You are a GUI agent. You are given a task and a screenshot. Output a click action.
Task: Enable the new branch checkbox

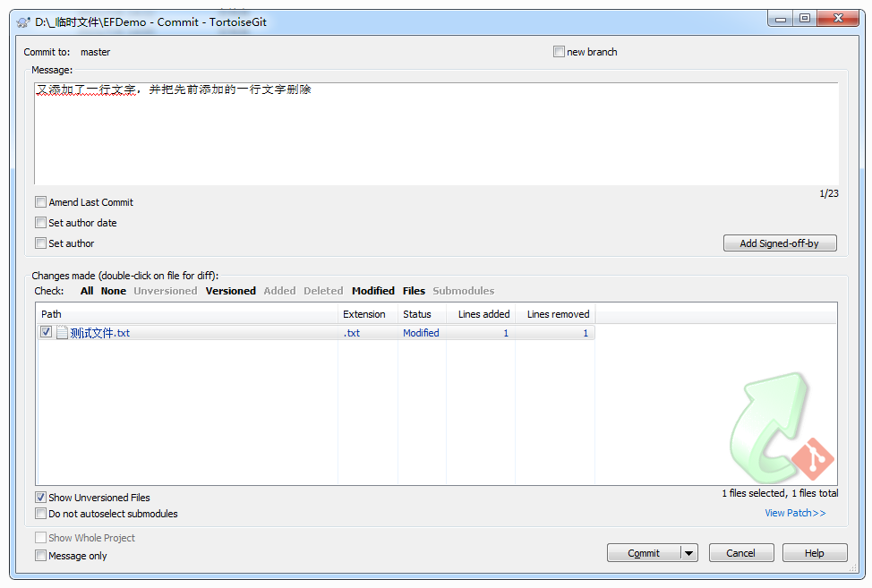coord(559,52)
